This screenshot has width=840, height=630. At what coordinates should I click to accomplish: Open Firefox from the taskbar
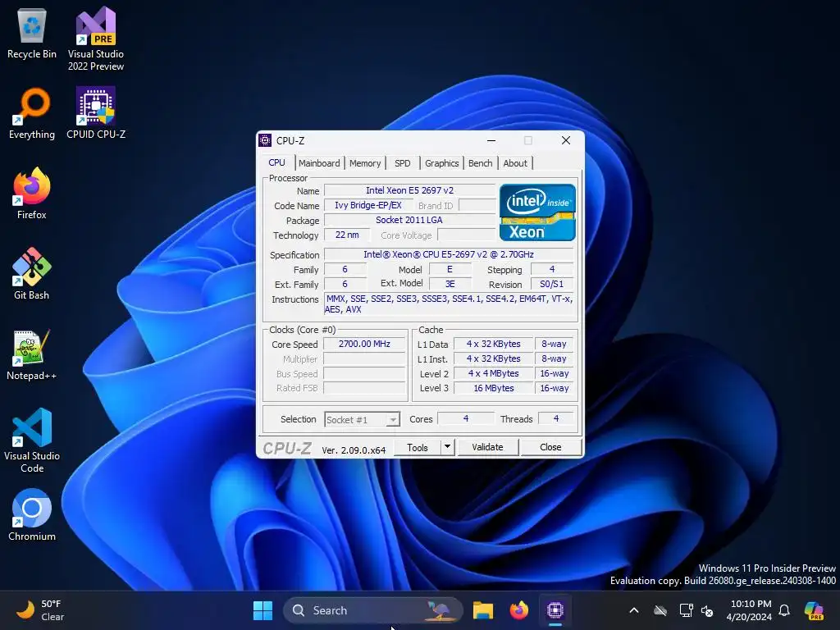click(518, 610)
